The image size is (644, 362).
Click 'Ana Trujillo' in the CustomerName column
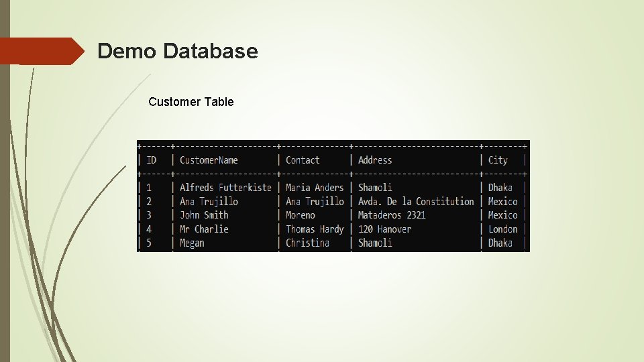click(x=209, y=202)
